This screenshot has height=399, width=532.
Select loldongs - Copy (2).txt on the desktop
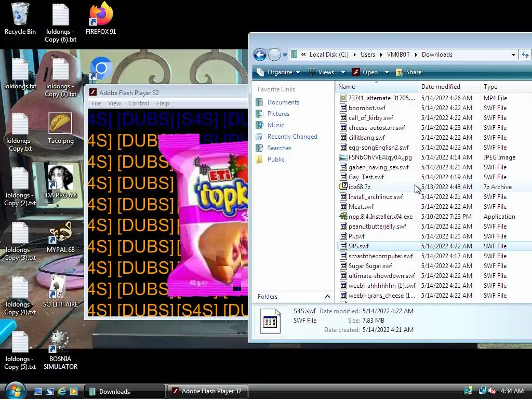coord(20,187)
